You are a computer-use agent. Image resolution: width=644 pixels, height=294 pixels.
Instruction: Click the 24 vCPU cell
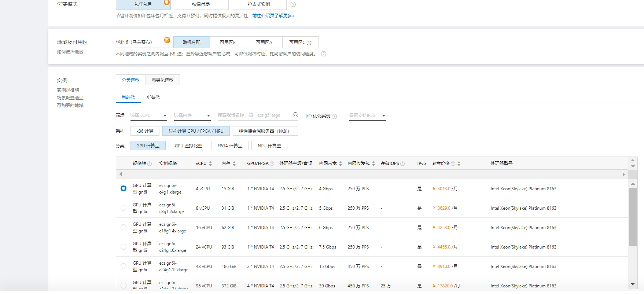(204, 247)
